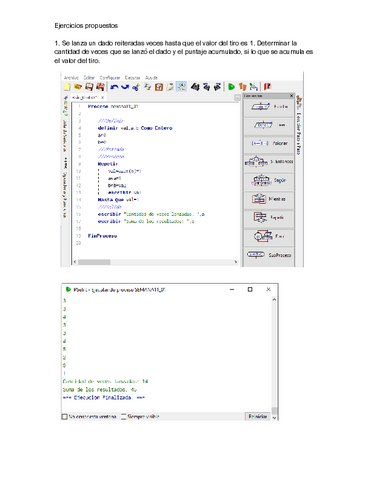371x480 pixels.
Task: Click the Help icon in toolbar
Action: [267, 87]
